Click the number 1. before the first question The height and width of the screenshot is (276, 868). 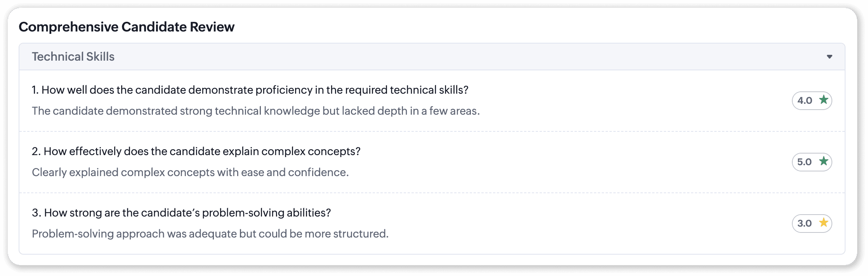[x=35, y=90]
